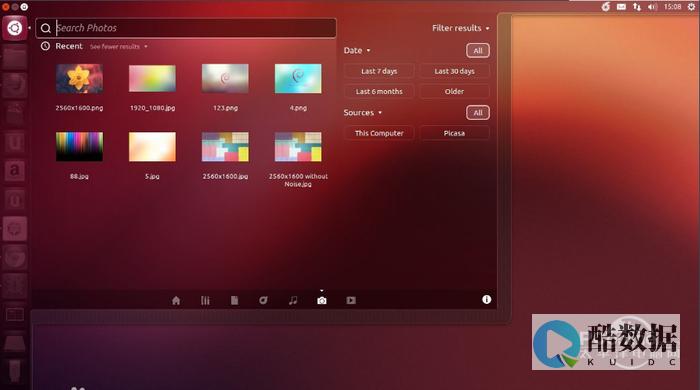Screen dimensions: 700x390
Task: Click the 1920_1080.jpg file name
Action: 152,108
